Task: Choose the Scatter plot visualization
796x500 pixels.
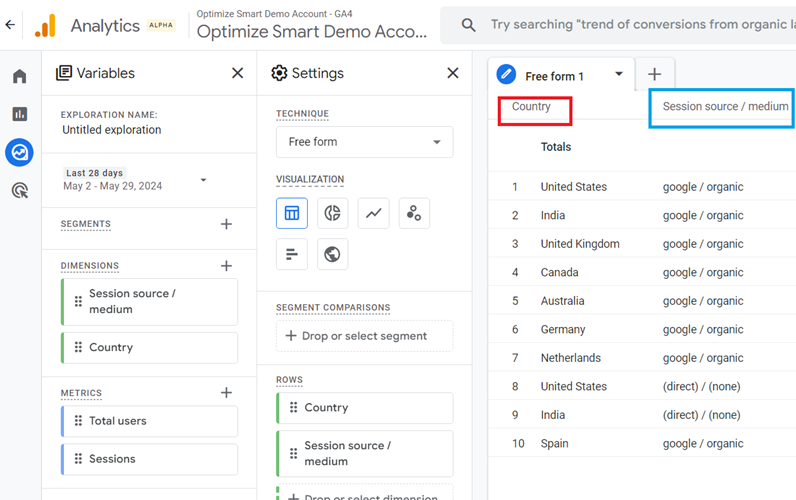Action: coord(414,213)
